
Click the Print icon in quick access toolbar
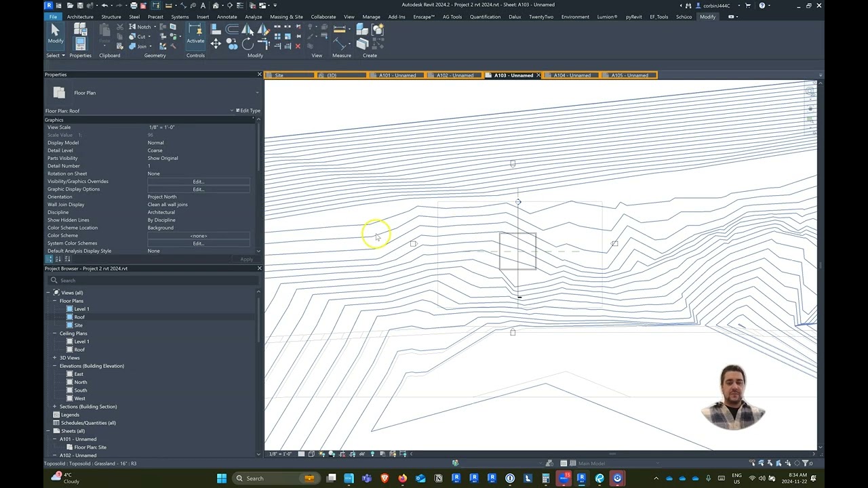point(133,5)
